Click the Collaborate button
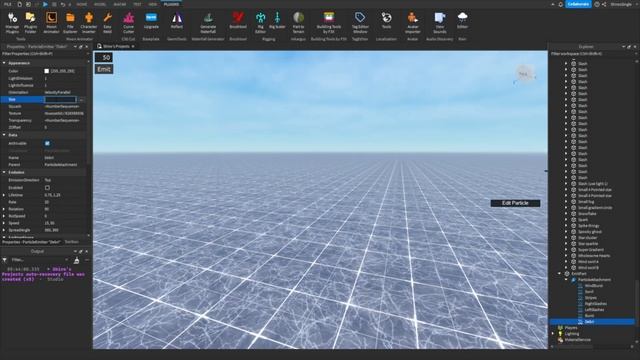The image size is (640, 360). (x=578, y=4)
